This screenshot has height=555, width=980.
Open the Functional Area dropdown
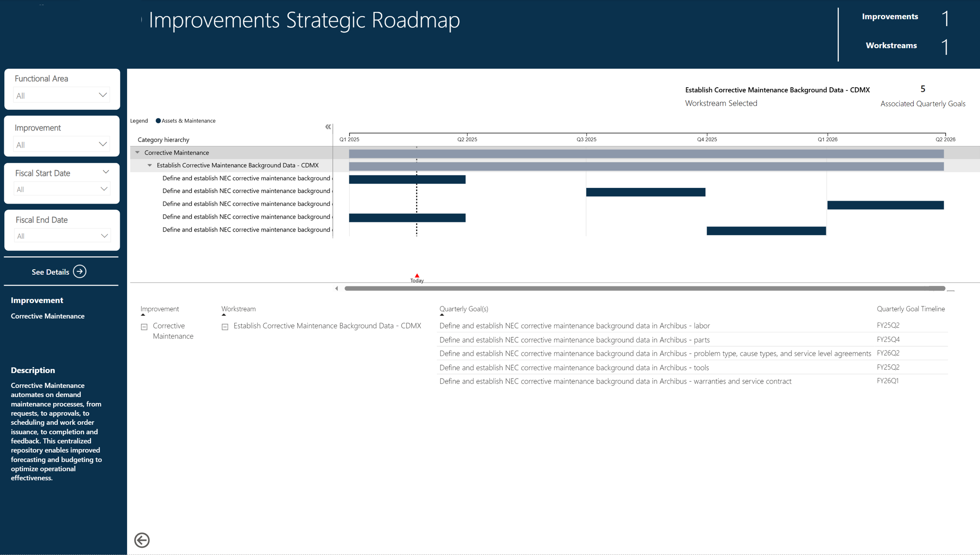click(x=62, y=96)
